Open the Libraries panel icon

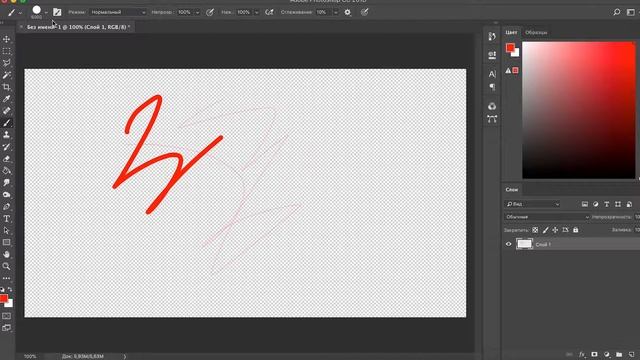(x=492, y=106)
